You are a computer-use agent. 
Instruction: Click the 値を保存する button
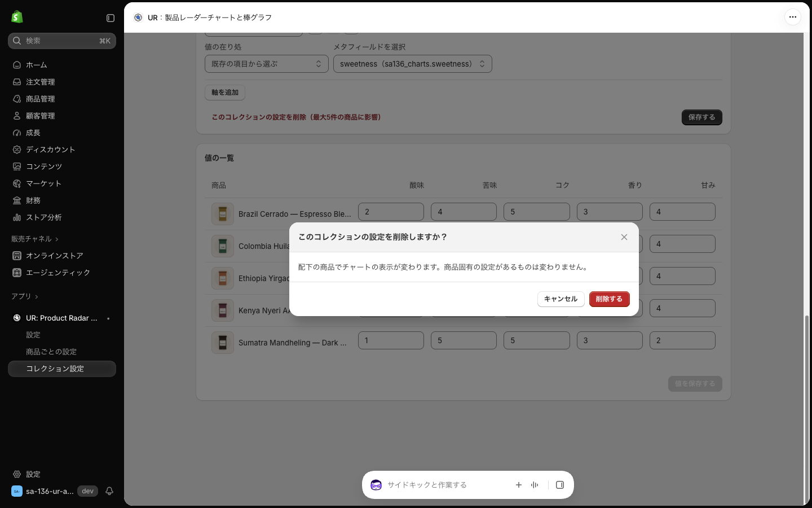click(695, 384)
